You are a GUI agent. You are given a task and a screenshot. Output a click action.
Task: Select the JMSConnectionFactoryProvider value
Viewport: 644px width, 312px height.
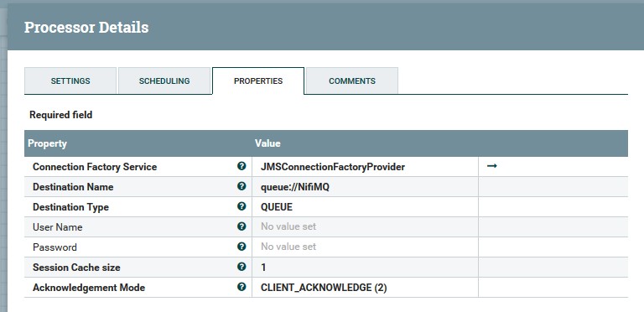click(333, 167)
